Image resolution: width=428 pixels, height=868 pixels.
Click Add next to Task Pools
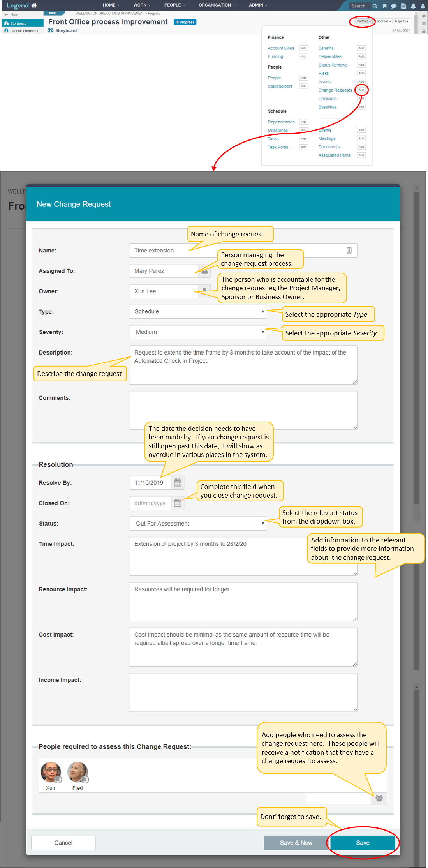(x=304, y=147)
